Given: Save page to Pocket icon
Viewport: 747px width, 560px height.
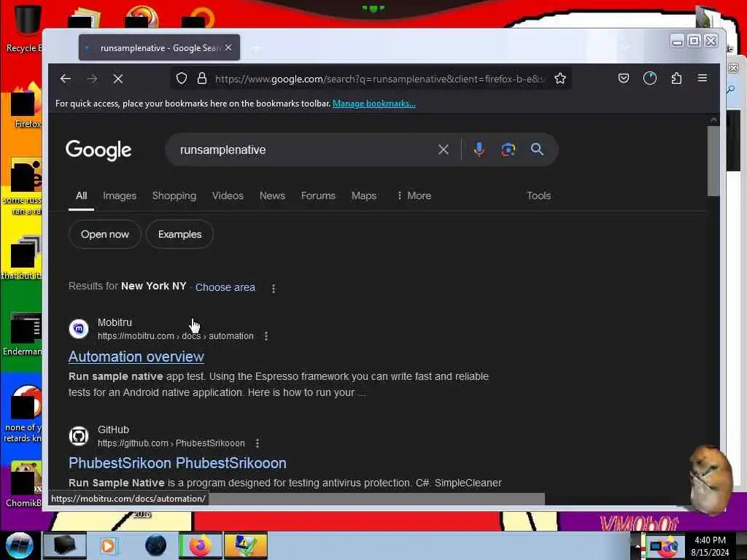Looking at the screenshot, I should click(x=623, y=78).
